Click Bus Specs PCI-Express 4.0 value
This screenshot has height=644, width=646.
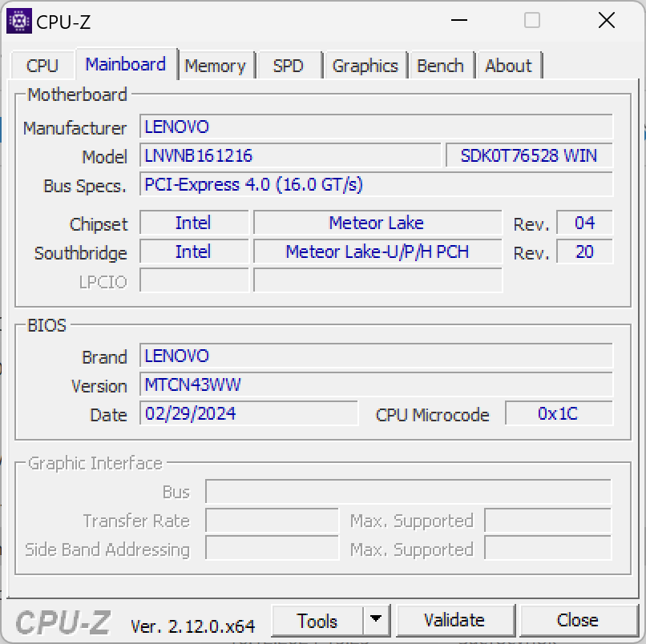(x=376, y=184)
